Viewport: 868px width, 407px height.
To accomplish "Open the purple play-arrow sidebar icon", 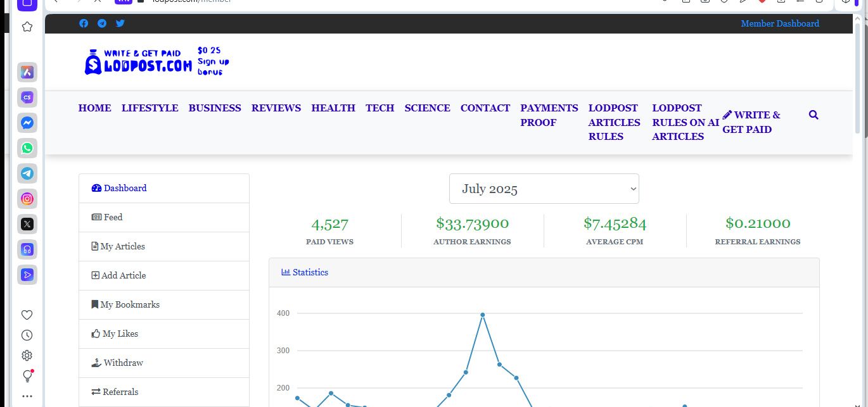I will (x=27, y=275).
